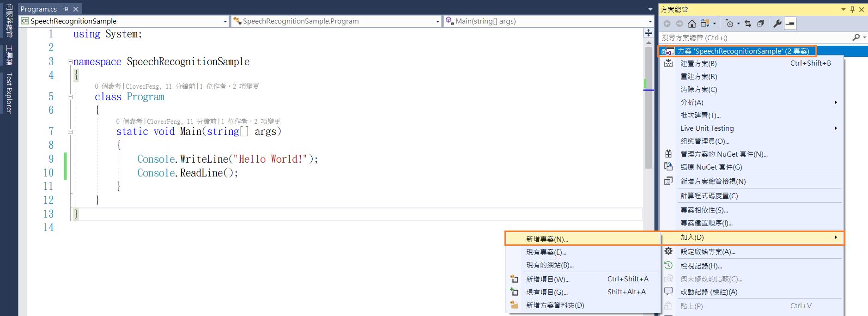Click the NuGet package manager icon
Image resolution: width=868 pixels, height=316 pixels.
coord(668,154)
